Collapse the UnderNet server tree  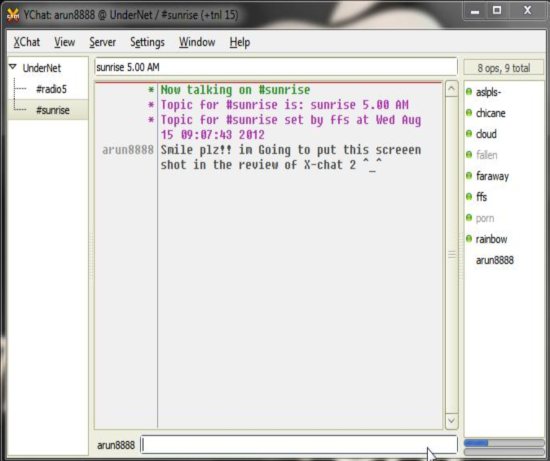click(x=13, y=66)
